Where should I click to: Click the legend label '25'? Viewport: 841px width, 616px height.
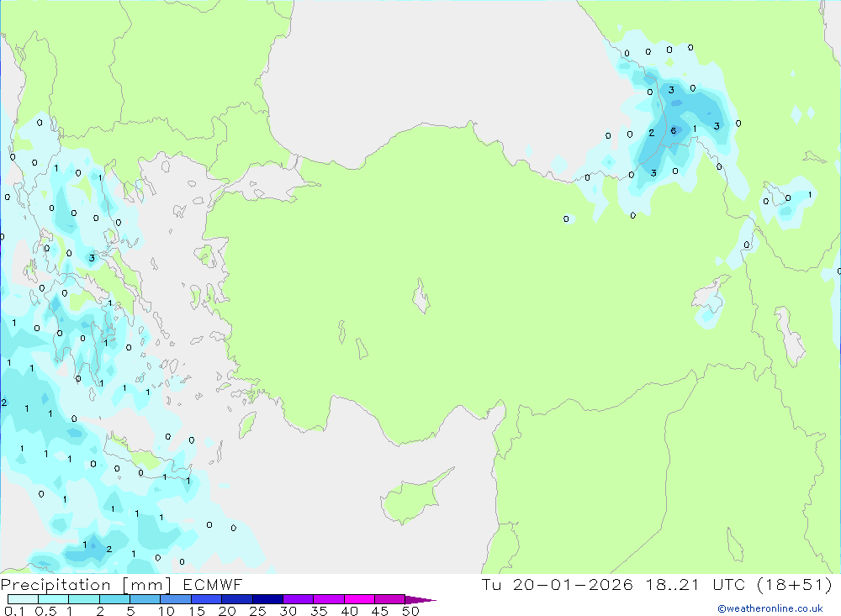pyautogui.click(x=257, y=611)
